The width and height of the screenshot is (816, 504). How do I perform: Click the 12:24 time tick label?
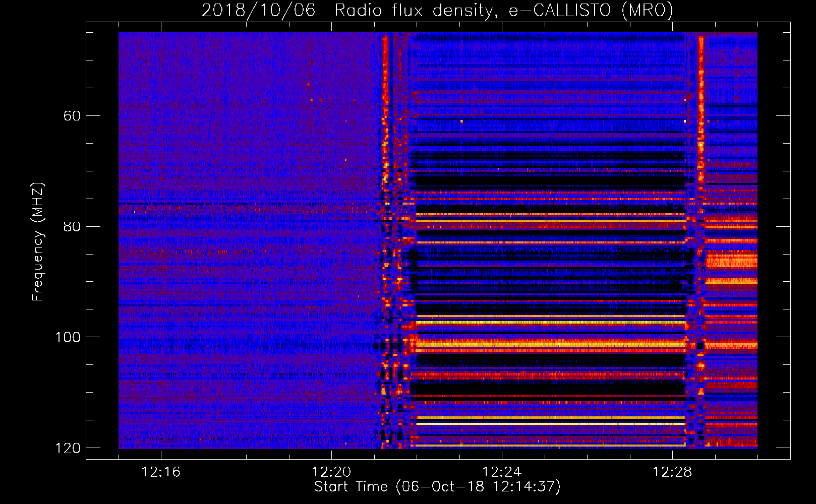click(502, 472)
